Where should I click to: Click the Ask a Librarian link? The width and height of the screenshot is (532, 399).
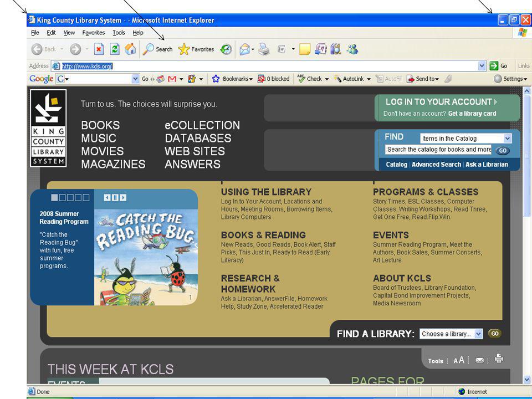point(487,165)
